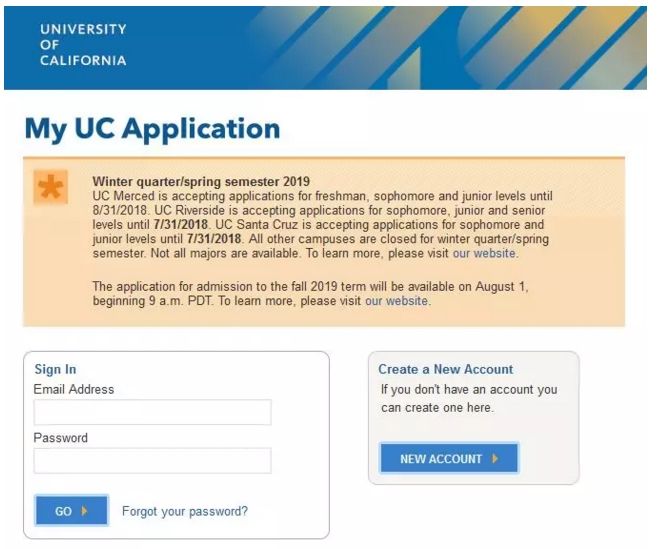Focus the Email Address input field
657x549 pixels.
[152, 412]
